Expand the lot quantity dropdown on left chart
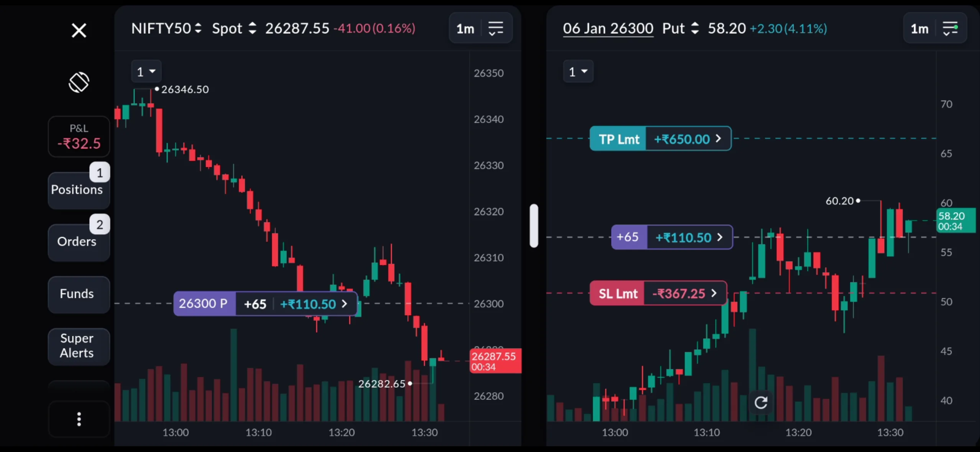The height and width of the screenshot is (452, 980). click(146, 71)
